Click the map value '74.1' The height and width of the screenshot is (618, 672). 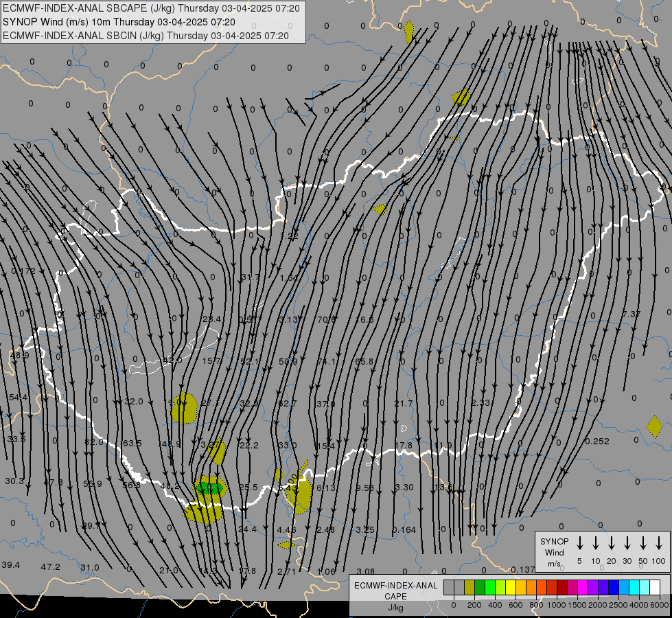(327, 362)
